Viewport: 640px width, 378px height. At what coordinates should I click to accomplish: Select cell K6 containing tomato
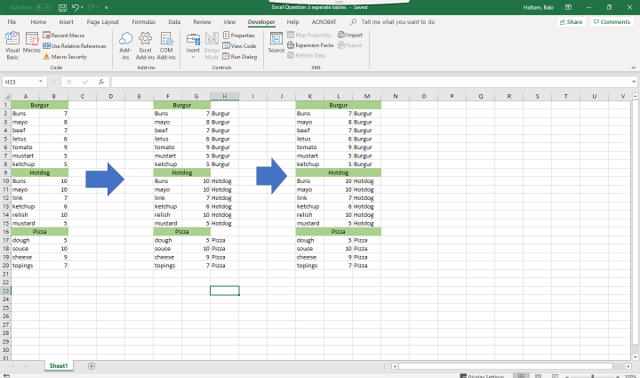click(x=310, y=147)
